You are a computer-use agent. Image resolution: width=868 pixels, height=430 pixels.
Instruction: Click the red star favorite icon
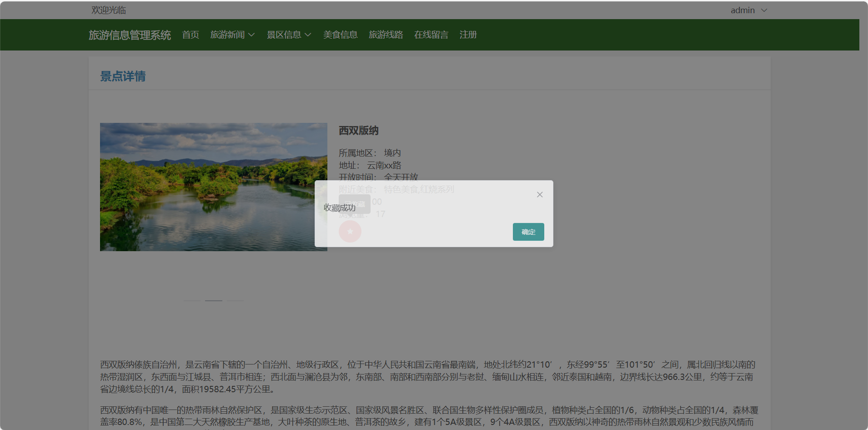[x=350, y=231]
